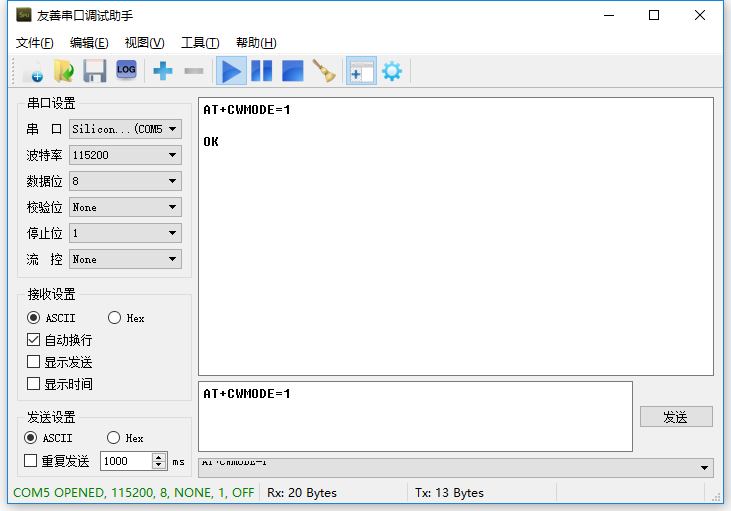Click the Tx: 13 Bytes status
The image size is (731, 511).
click(449, 493)
